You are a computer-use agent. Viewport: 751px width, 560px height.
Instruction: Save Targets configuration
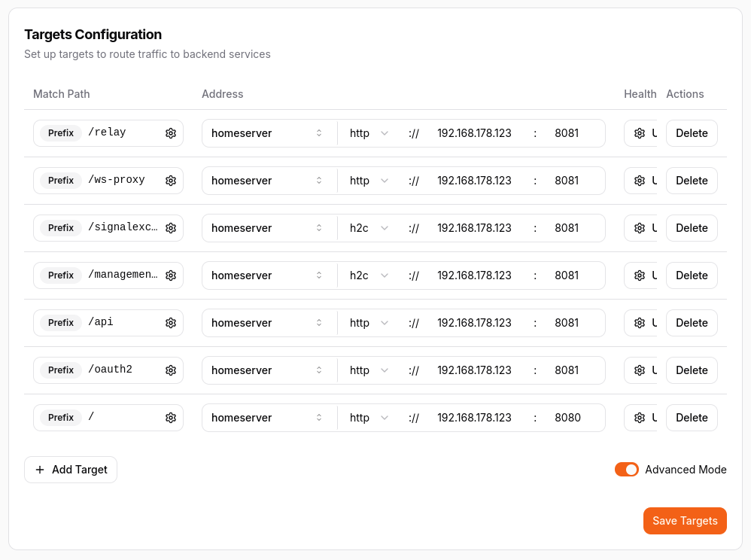click(684, 521)
